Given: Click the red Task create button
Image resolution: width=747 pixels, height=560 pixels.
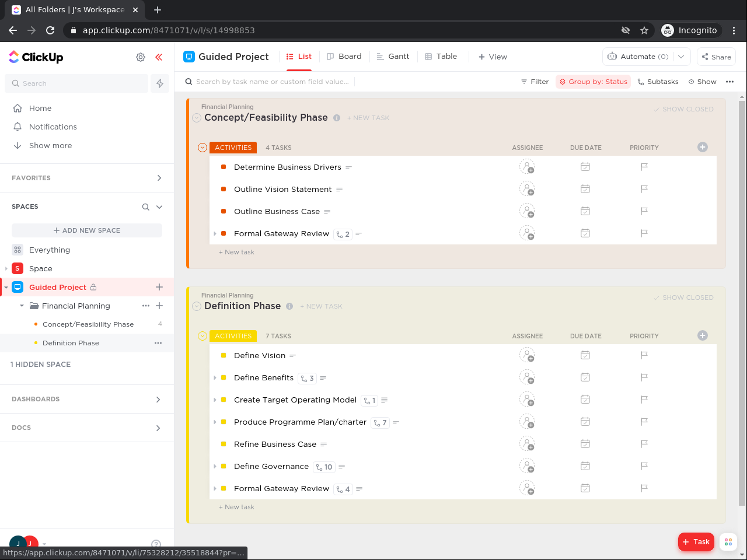Looking at the screenshot, I should pyautogui.click(x=696, y=542).
